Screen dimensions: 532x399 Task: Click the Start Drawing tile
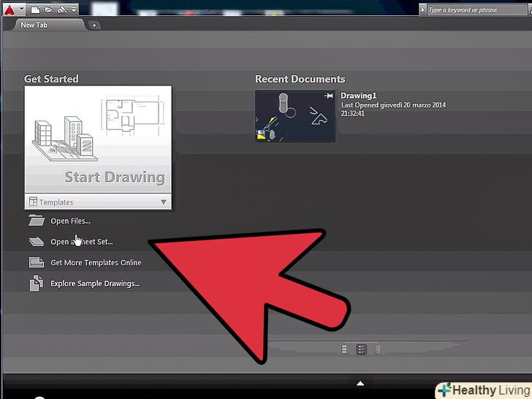pyautogui.click(x=99, y=140)
